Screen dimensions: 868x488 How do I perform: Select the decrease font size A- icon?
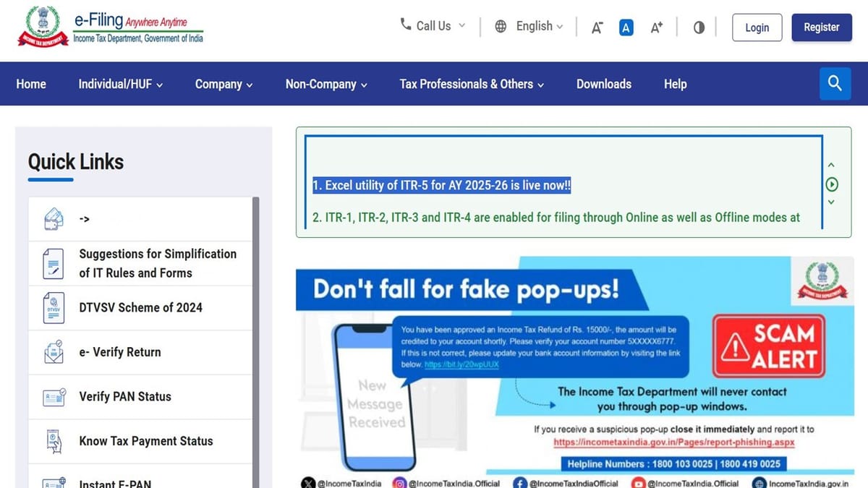tap(597, 27)
